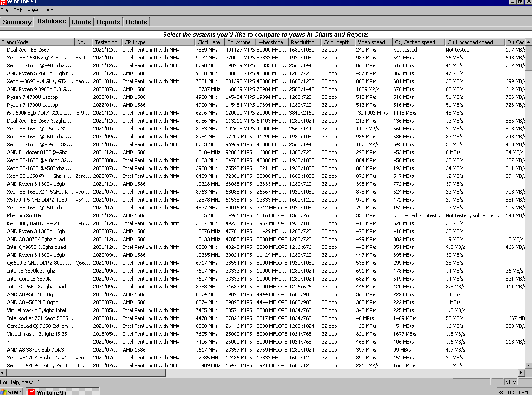The height and width of the screenshot is (398, 532).
Task: Select the Intel I5 3570k 3,4ghz row
Action: coord(263,271)
